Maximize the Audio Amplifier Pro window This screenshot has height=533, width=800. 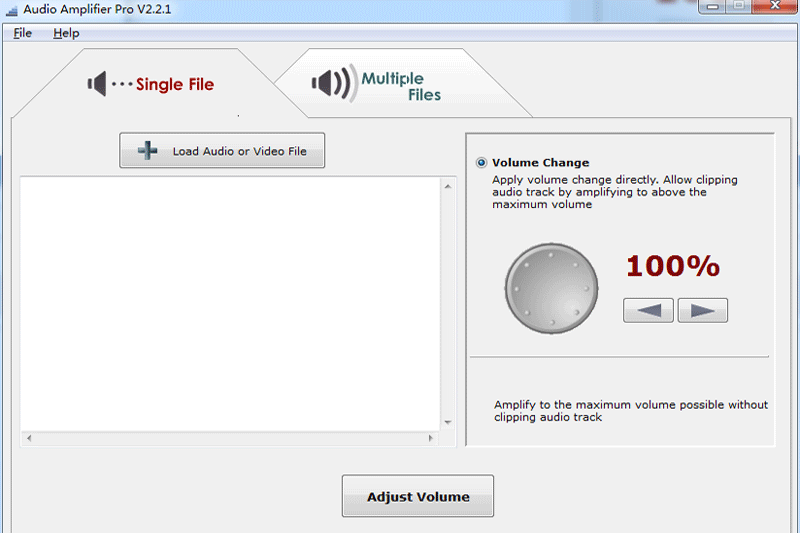point(739,5)
